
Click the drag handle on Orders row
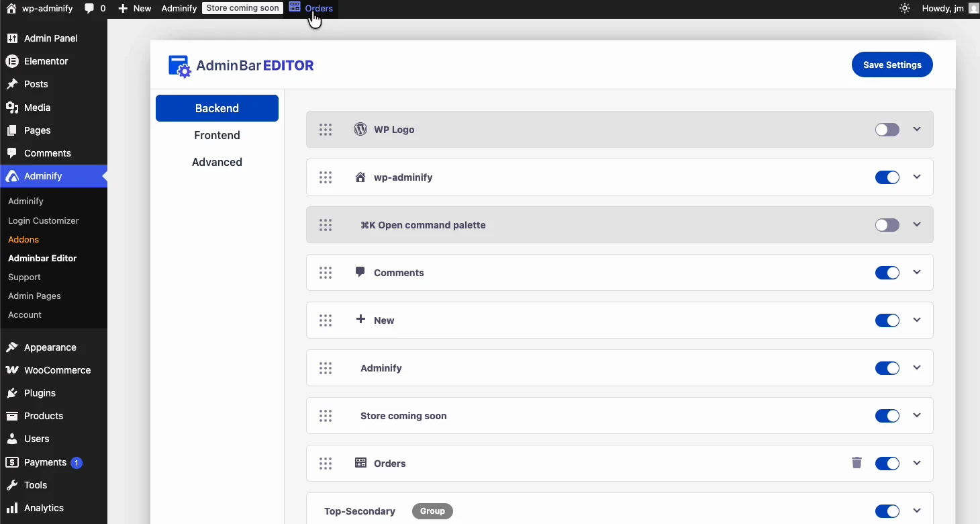click(x=326, y=464)
